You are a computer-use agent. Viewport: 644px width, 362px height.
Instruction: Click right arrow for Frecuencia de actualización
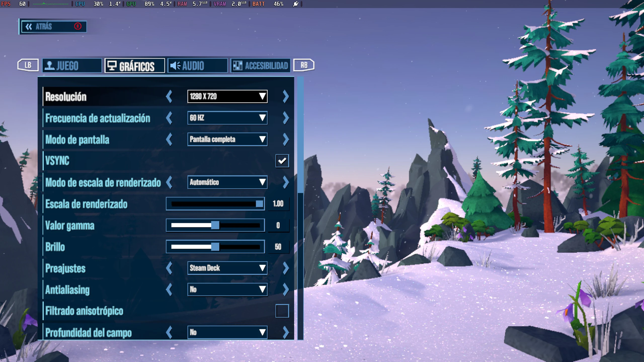coord(286,118)
